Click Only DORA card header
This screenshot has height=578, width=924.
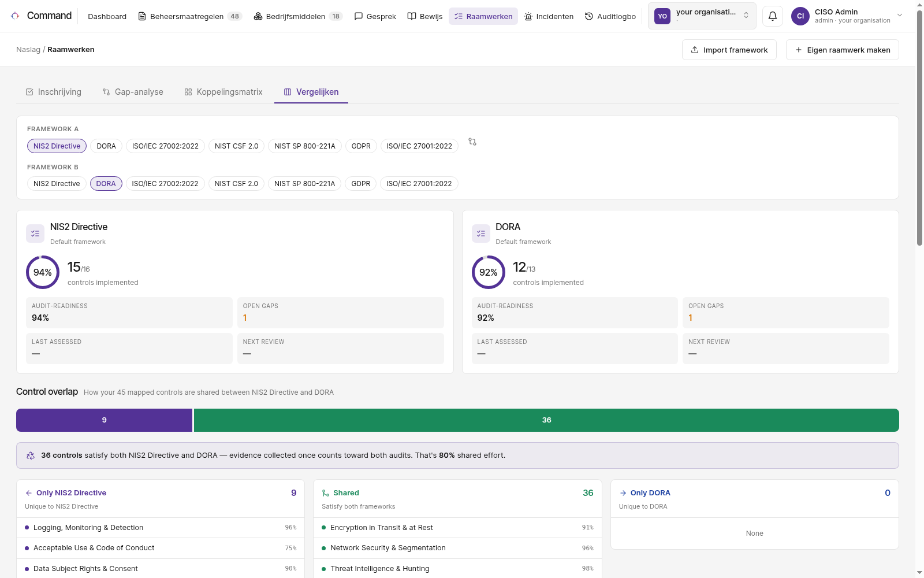755,499
